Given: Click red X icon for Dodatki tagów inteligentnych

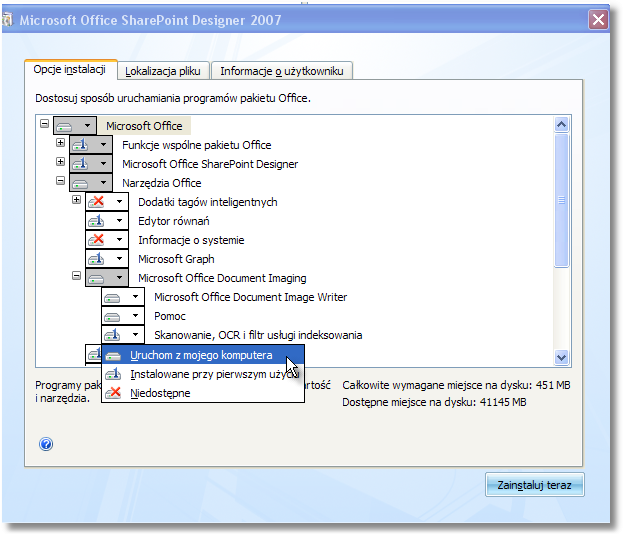Looking at the screenshot, I should [96, 202].
